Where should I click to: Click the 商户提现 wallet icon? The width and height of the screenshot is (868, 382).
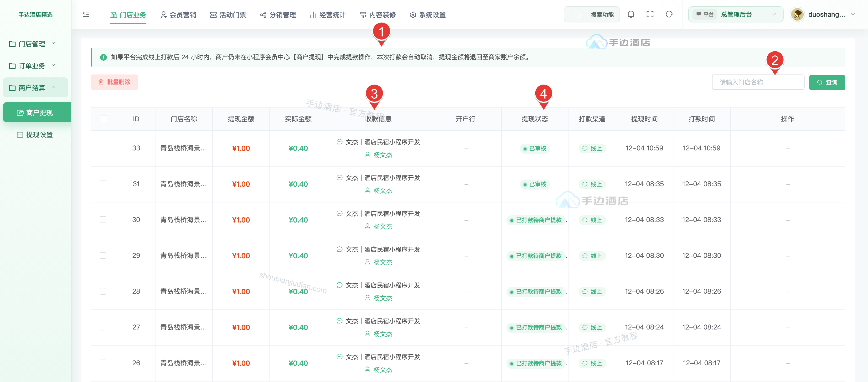(20, 113)
